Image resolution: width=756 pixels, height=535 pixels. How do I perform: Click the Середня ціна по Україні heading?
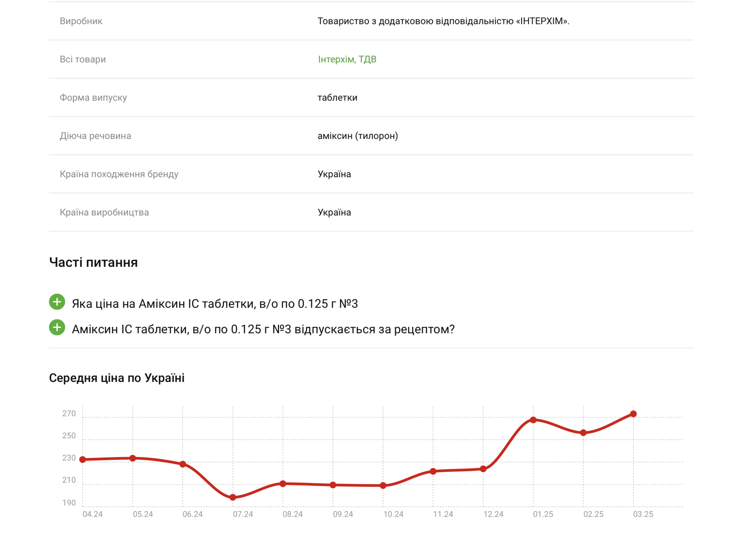coord(117,378)
